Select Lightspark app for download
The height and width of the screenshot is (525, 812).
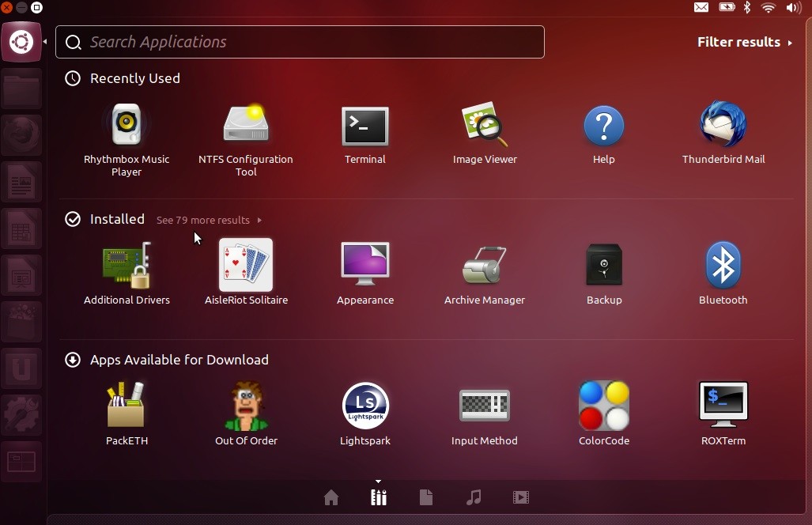[x=364, y=406]
